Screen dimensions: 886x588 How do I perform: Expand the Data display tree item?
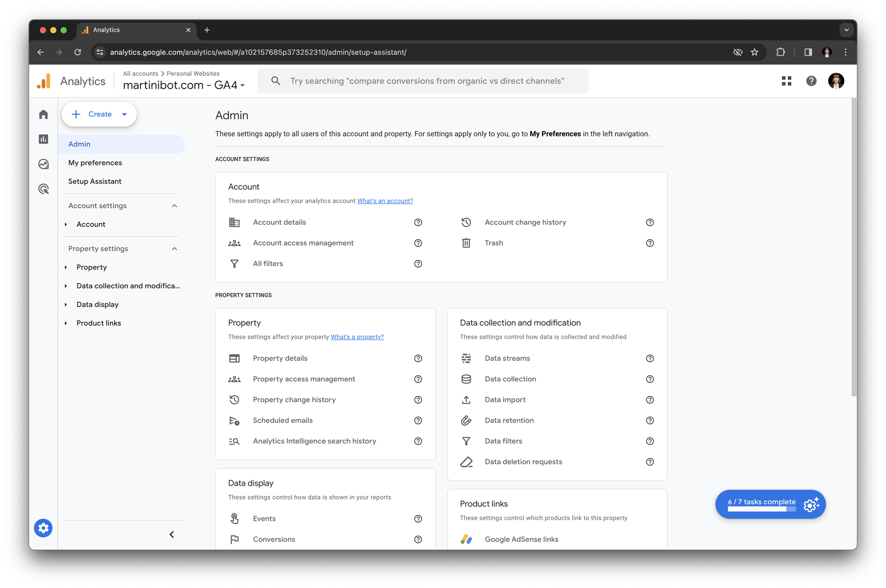click(x=66, y=305)
